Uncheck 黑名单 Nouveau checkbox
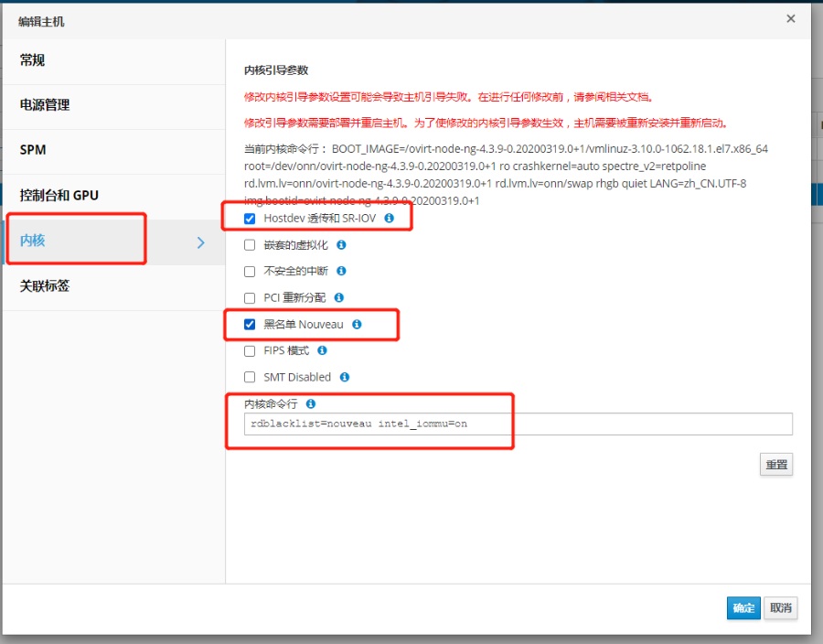The width and height of the screenshot is (823, 644). pyautogui.click(x=250, y=325)
